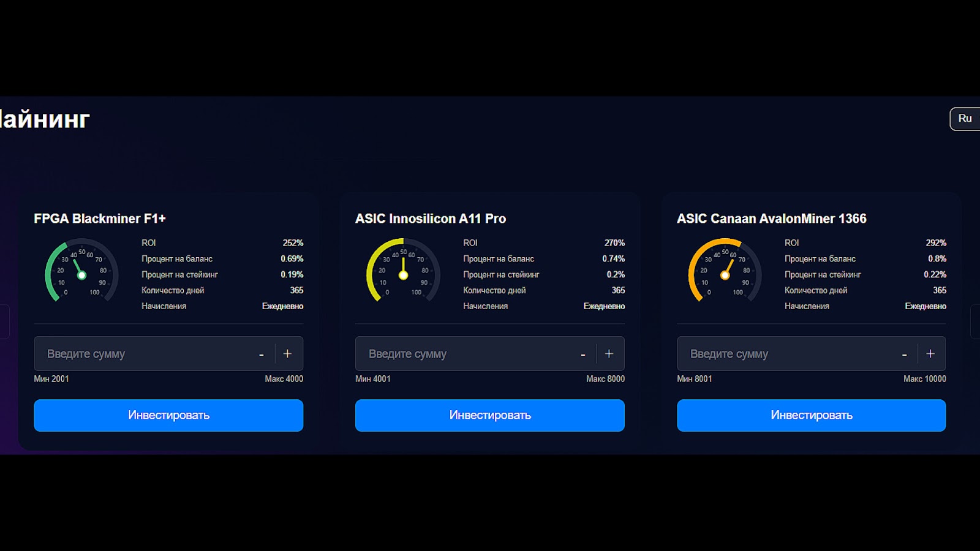Click 'Процент на баланс' label in AvalonMiner card

click(820, 259)
